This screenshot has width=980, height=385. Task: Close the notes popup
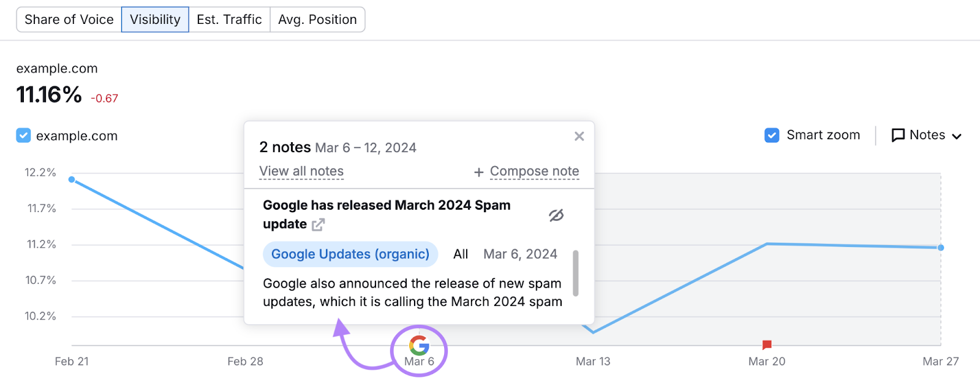[x=579, y=136]
